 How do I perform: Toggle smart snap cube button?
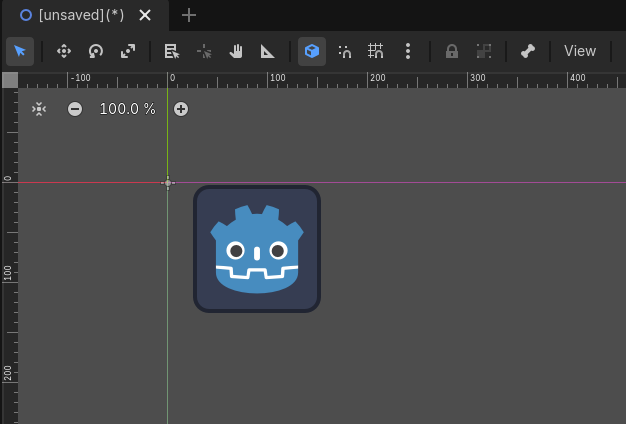tap(312, 52)
